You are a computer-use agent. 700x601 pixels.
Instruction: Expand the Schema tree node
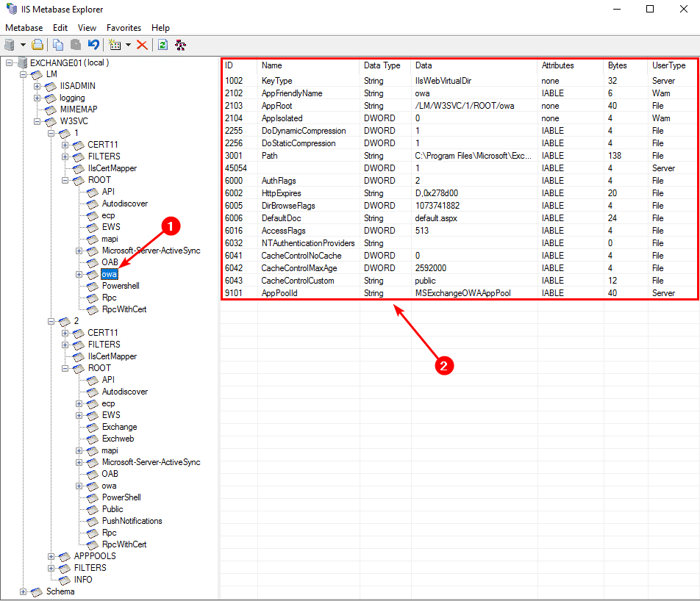(x=24, y=591)
